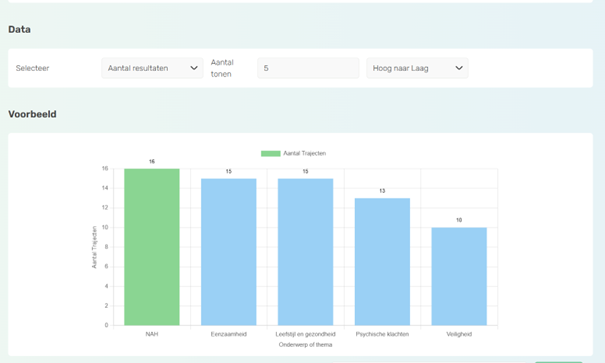This screenshot has height=363, width=605.
Task: Click the "Eenzaamheid" x-axis label
Action: 228,334
